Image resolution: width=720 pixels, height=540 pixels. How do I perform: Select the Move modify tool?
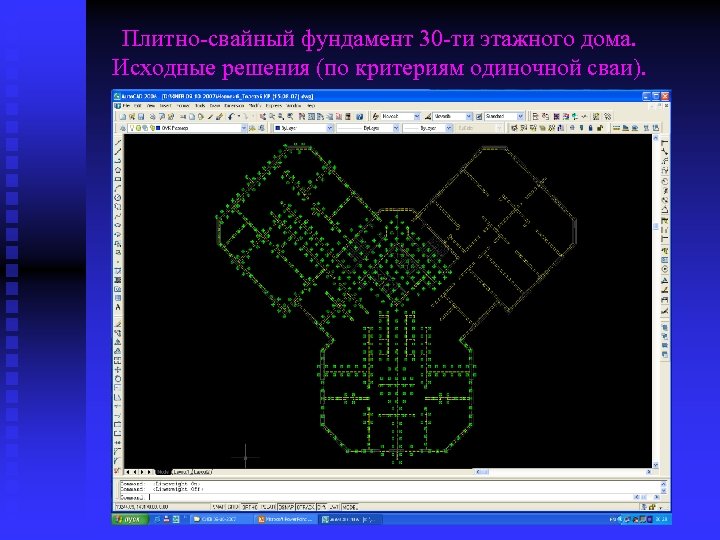pyautogui.click(x=118, y=369)
